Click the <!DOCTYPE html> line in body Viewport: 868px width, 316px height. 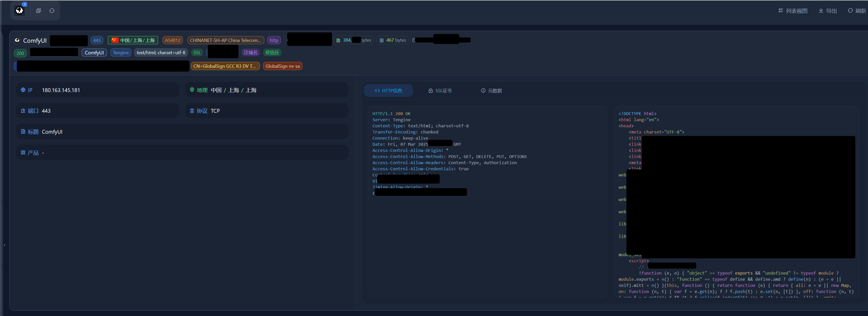click(x=637, y=114)
